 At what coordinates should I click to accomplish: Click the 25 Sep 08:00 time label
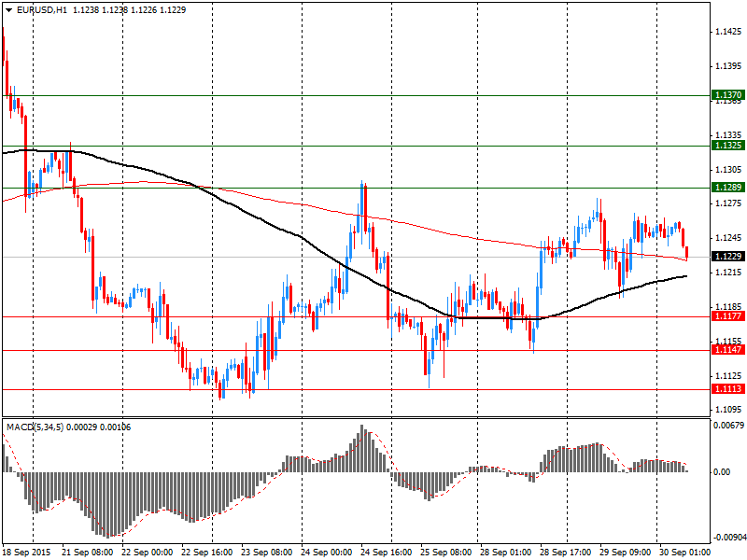[446, 553]
